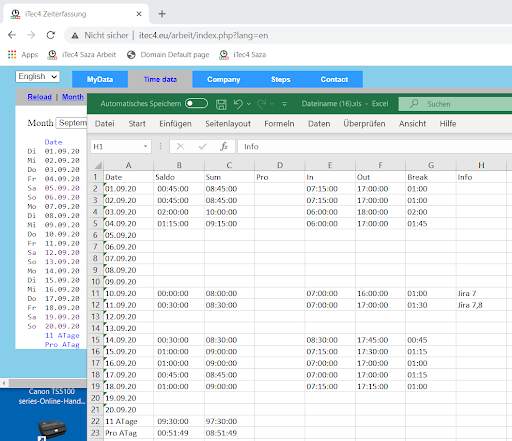
Task: Open the Seitenlayout ribbon tab
Action: tap(228, 124)
